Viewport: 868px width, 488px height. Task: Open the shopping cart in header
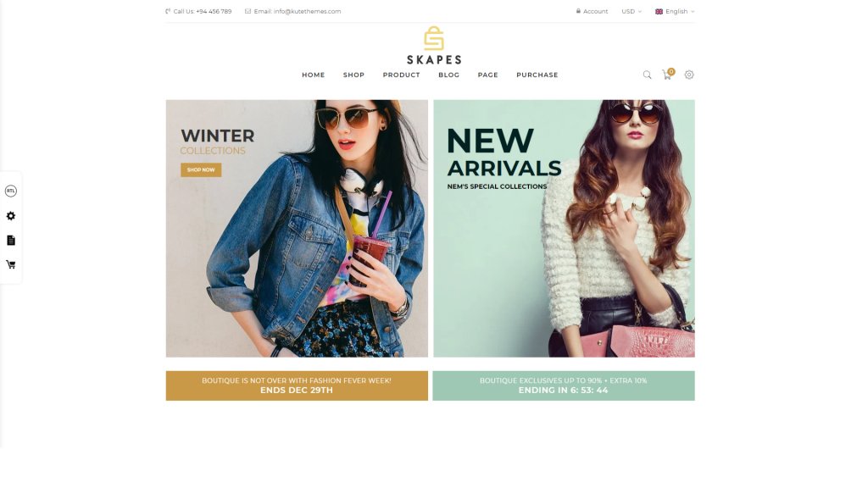(668, 75)
